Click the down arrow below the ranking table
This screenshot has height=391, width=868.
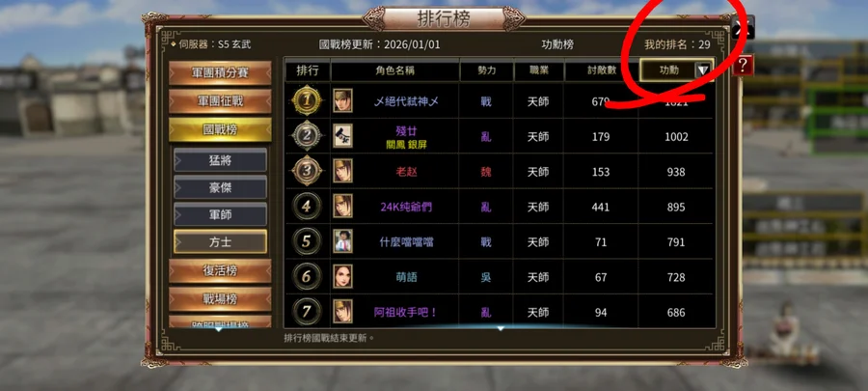coord(501,328)
